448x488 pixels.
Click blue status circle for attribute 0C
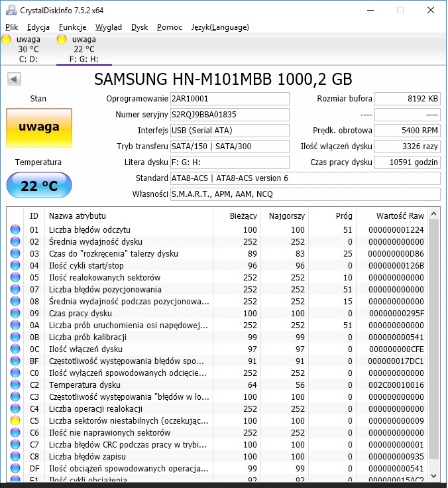coord(15,349)
